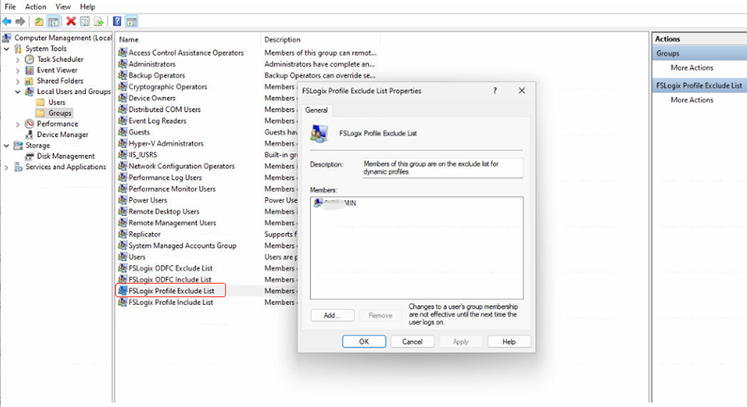Click the Performance gauge icon in tree
The image size is (747, 407).
tap(30, 124)
